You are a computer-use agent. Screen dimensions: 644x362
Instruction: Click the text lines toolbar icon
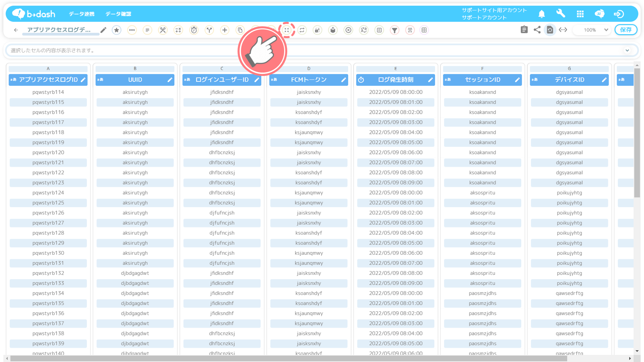point(147,30)
